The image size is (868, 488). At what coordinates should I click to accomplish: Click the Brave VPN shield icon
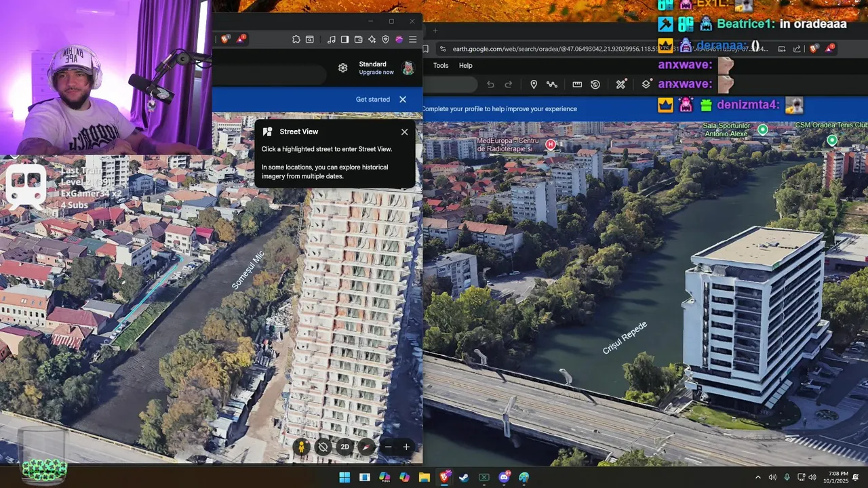[385, 39]
